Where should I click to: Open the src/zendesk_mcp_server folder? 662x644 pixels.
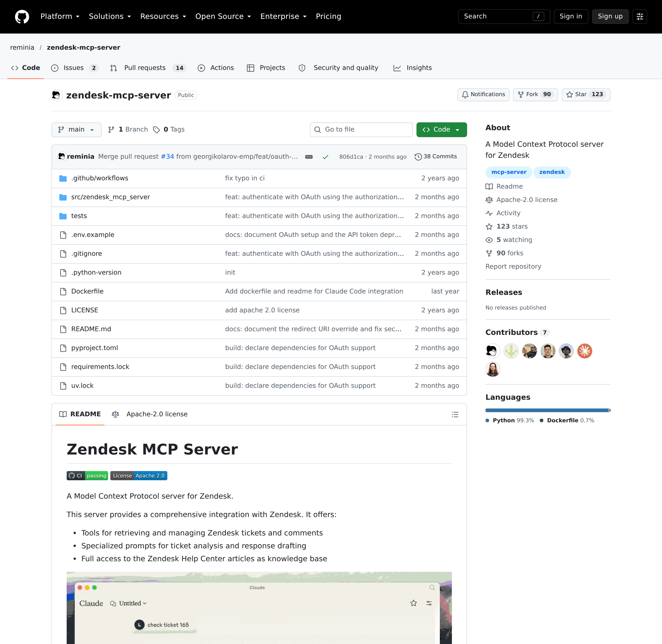pyautogui.click(x=111, y=197)
